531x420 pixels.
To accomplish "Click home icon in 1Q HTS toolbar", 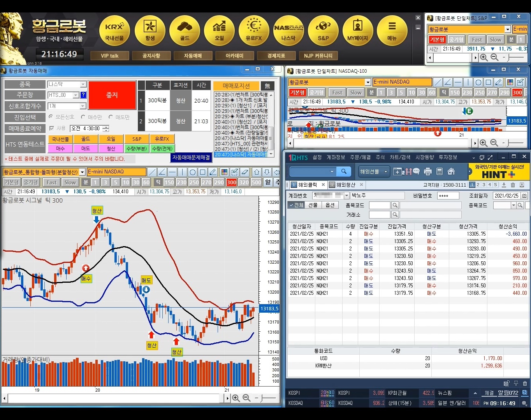I will click(451, 171).
